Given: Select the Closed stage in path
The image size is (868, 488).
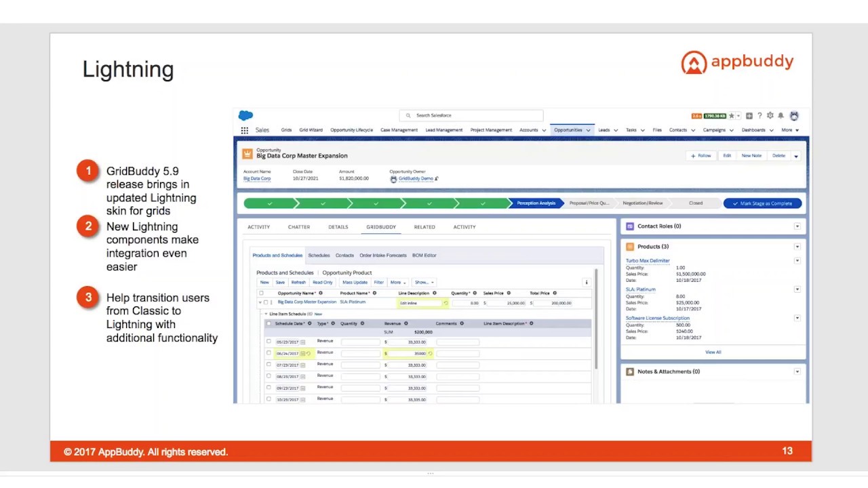Looking at the screenshot, I should pyautogui.click(x=696, y=203).
